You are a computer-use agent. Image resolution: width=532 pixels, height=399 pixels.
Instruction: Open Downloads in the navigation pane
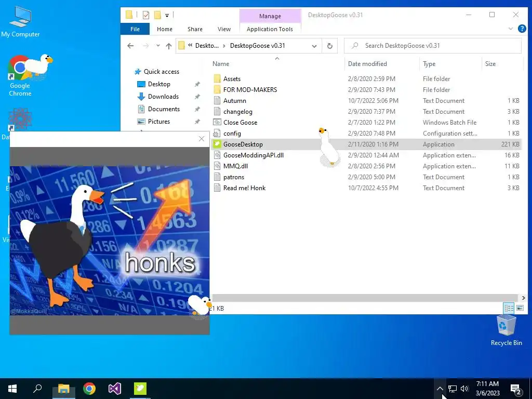(x=163, y=97)
